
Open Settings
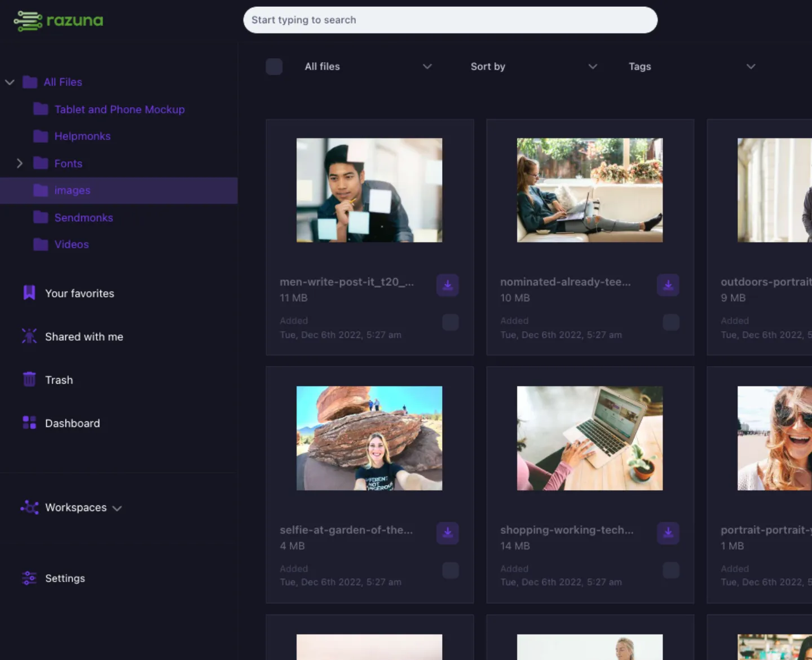[x=65, y=578]
